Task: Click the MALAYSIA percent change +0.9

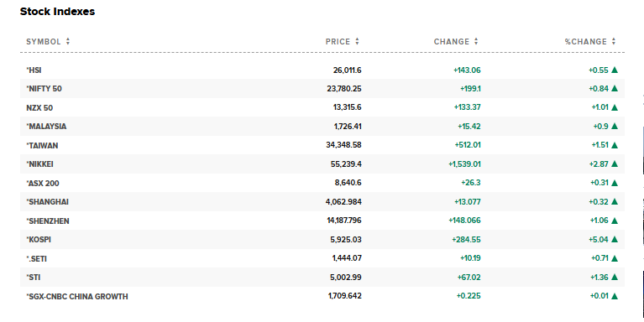Action: tap(600, 127)
